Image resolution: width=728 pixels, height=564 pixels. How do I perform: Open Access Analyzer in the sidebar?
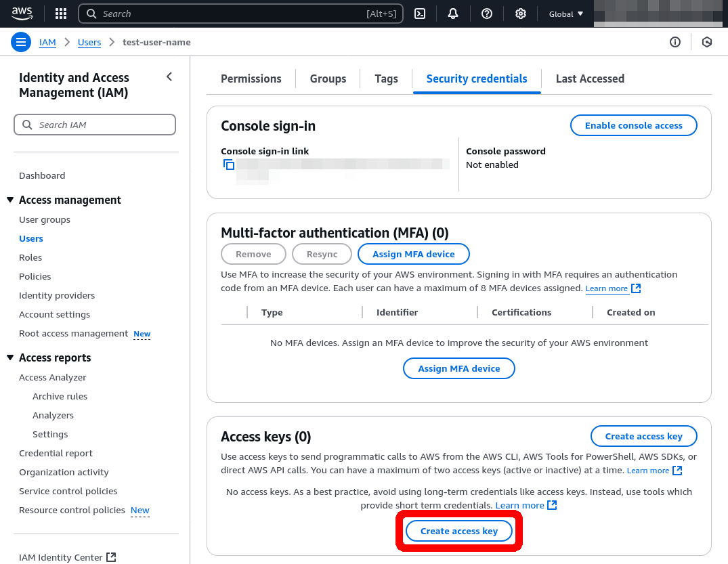pyautogui.click(x=52, y=377)
